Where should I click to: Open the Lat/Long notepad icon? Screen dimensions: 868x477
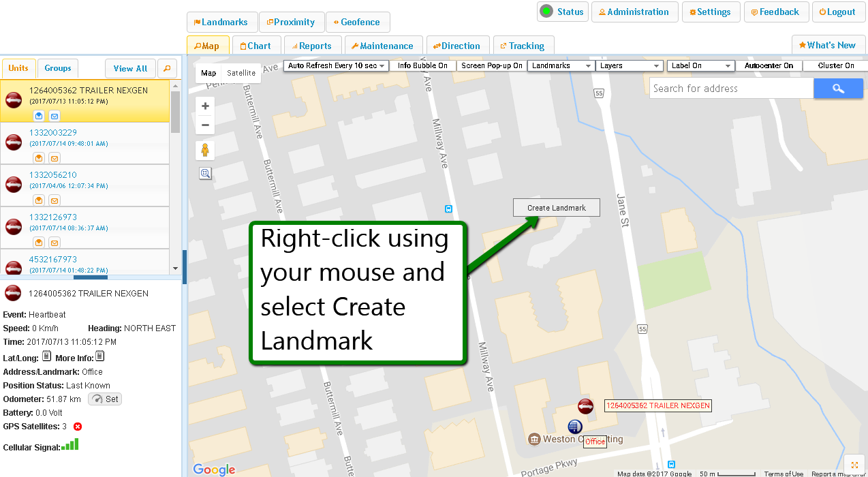pyautogui.click(x=47, y=356)
